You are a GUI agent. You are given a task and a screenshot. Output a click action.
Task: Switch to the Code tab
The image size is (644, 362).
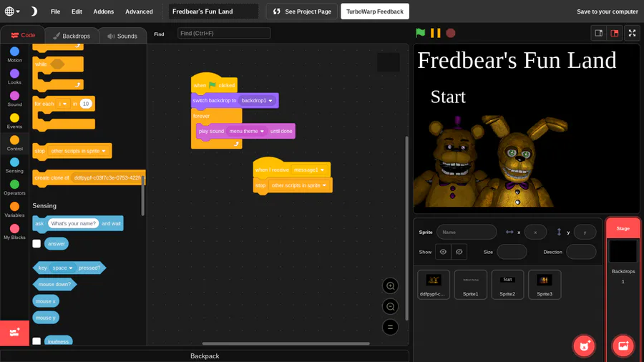coord(23,35)
